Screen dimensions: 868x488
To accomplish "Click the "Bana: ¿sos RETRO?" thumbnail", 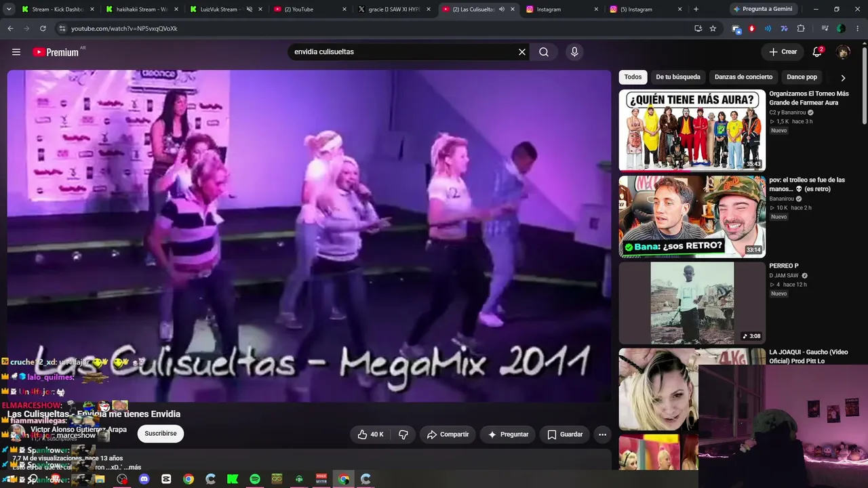I will pyautogui.click(x=692, y=217).
